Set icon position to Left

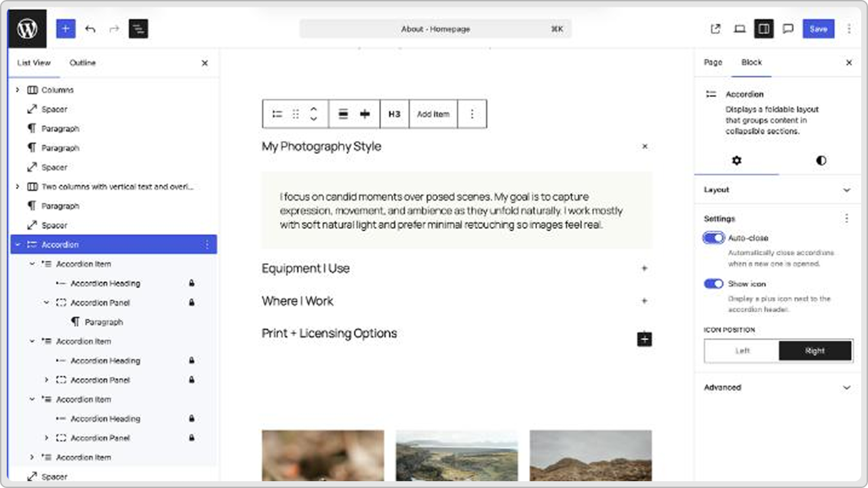coord(743,350)
